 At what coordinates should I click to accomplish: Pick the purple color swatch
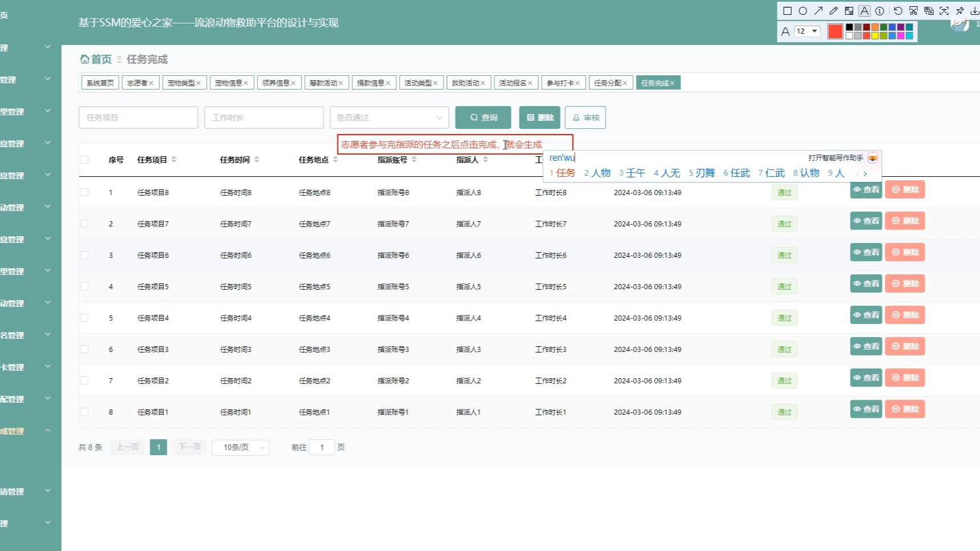point(901,27)
